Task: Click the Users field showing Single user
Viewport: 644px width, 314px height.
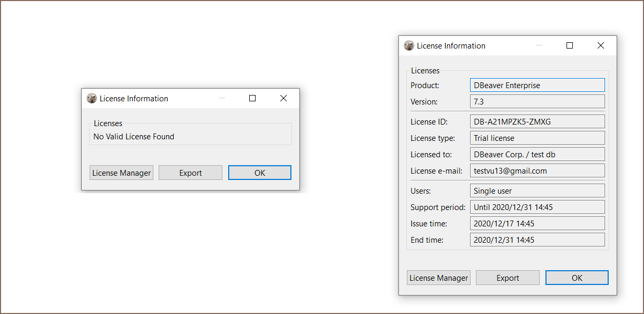Action: 537,191
